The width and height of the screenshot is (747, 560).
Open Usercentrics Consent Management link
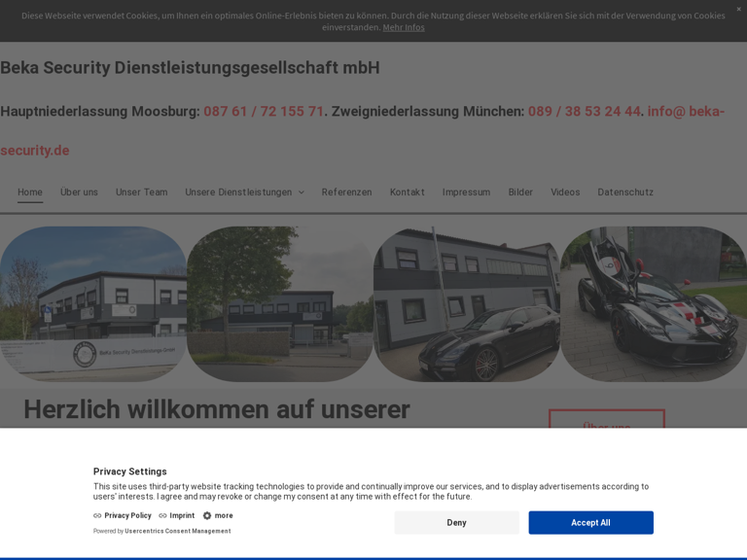pos(177,531)
